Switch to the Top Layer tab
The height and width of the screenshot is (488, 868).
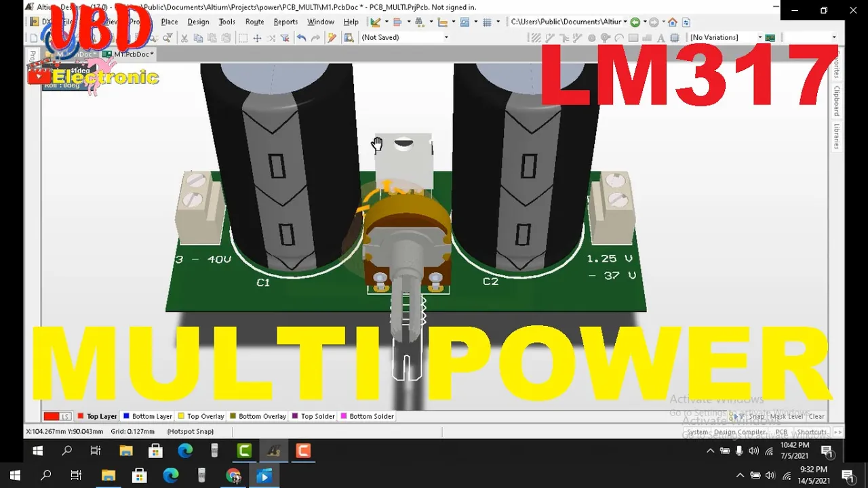[97, 416]
